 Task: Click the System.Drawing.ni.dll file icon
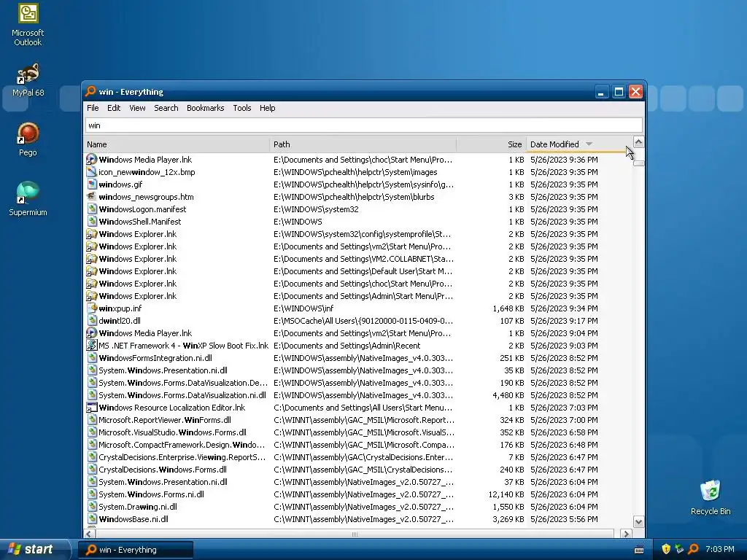91,507
